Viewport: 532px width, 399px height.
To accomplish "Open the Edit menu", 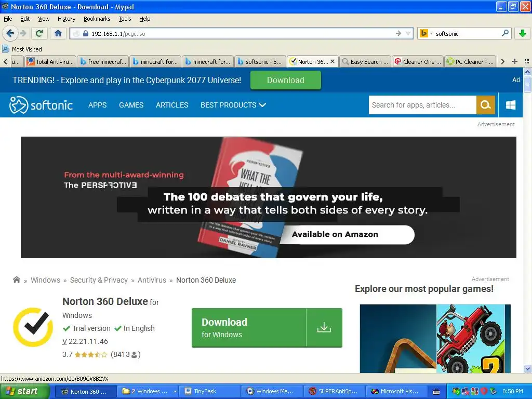I will pos(25,19).
